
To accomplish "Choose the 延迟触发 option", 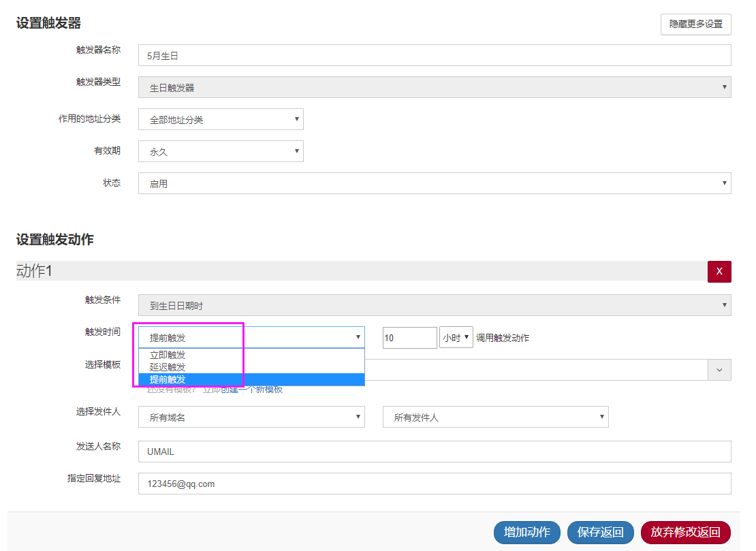I will pos(168,367).
